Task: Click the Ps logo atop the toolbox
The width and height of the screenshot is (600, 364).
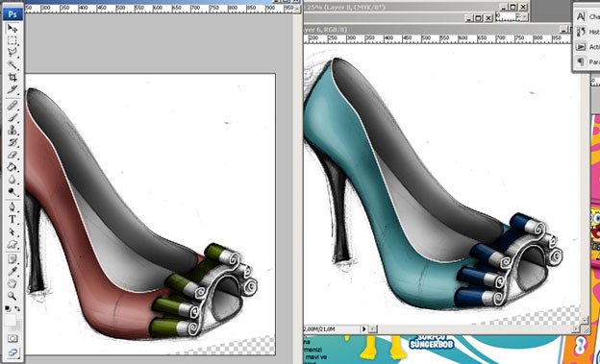Action: point(12,14)
